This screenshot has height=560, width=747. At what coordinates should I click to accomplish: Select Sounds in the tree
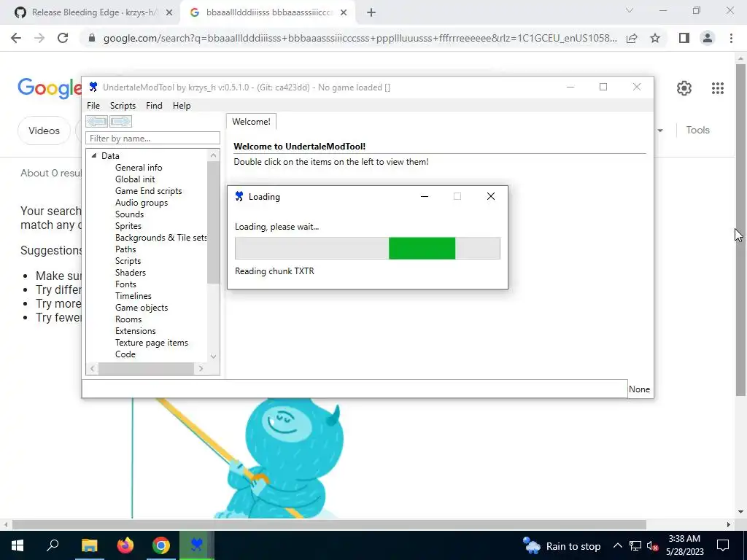(x=129, y=214)
